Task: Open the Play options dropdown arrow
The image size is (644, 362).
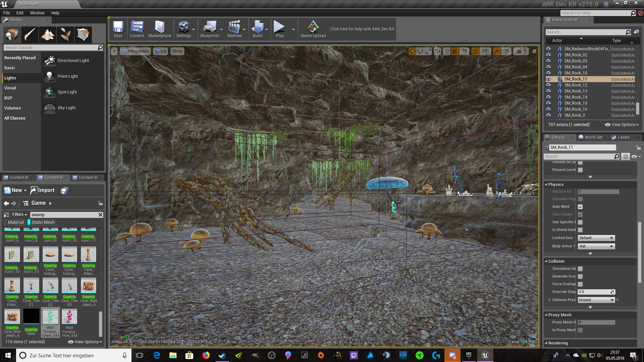Action: click(x=293, y=29)
